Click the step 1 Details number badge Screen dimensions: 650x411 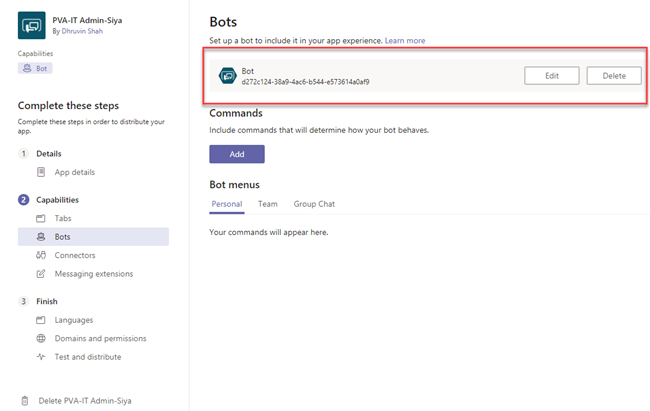coord(24,153)
